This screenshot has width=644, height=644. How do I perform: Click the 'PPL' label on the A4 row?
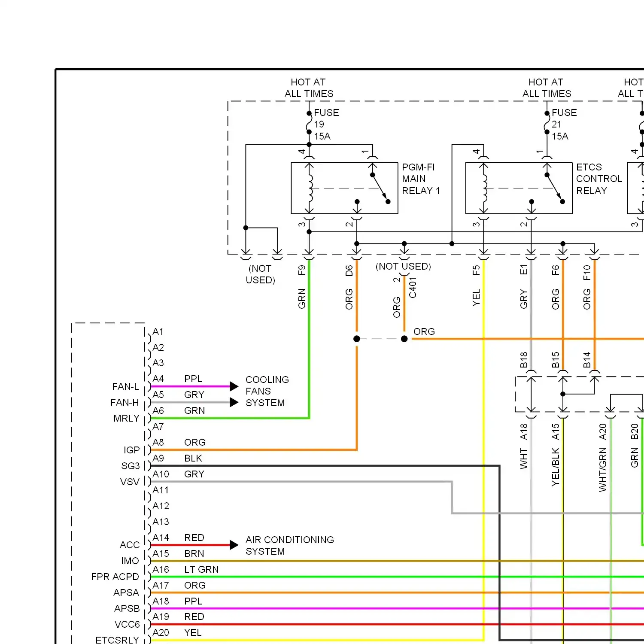(x=193, y=379)
